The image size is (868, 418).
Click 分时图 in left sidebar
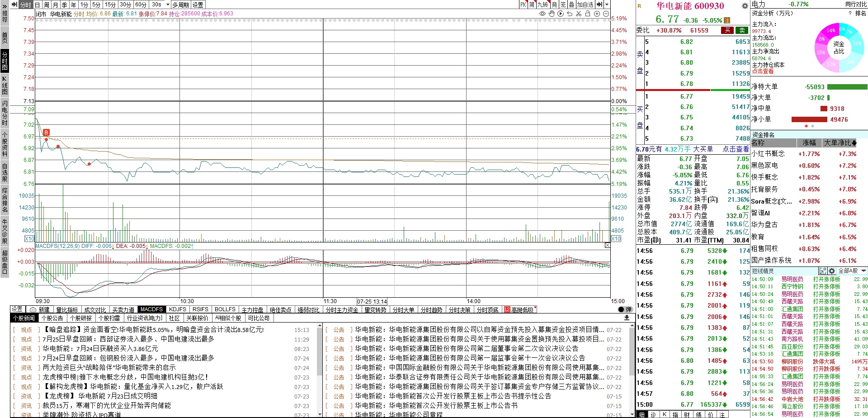tap(5, 61)
